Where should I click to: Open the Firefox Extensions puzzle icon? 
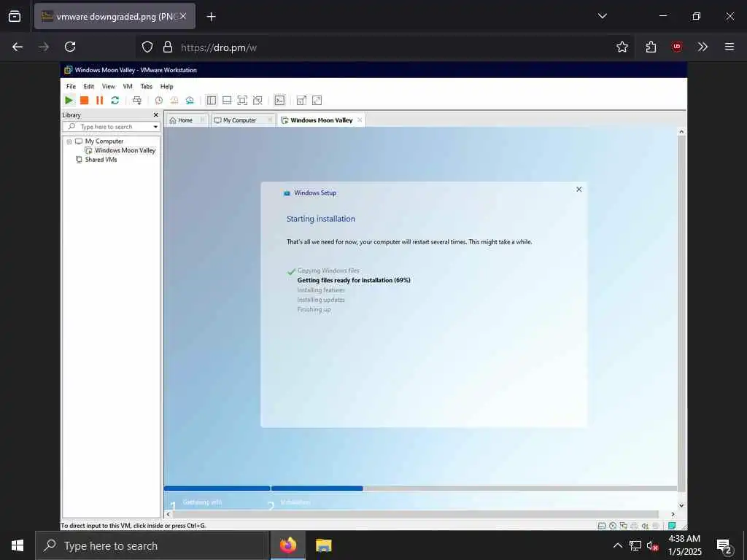(651, 47)
